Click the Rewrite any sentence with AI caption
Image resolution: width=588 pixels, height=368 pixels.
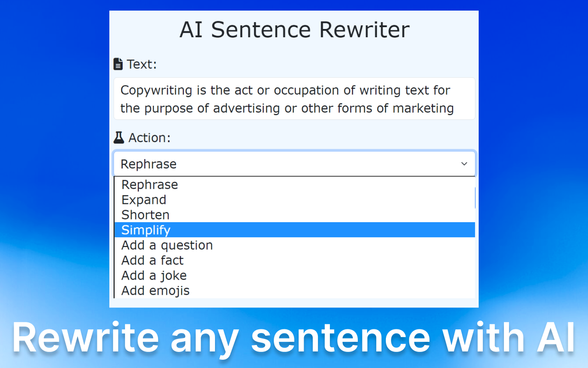click(x=294, y=338)
